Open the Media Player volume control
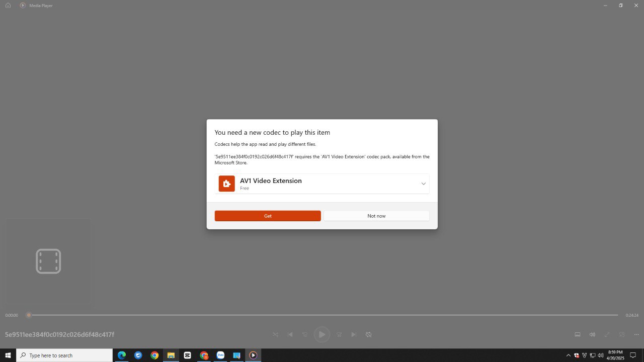Image resolution: width=644 pixels, height=362 pixels. pos(592,334)
